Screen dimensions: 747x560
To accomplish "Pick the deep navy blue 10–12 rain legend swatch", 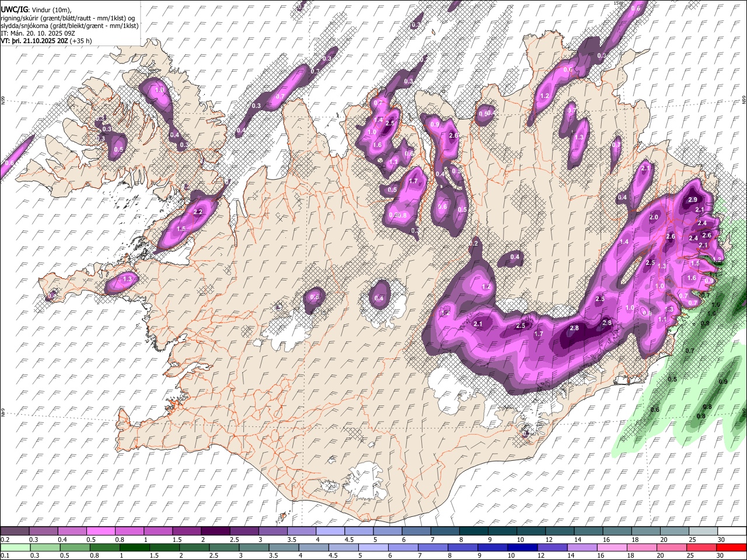I will [523, 547].
